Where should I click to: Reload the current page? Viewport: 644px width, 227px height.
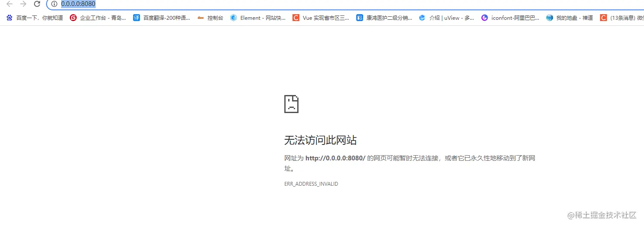click(37, 4)
